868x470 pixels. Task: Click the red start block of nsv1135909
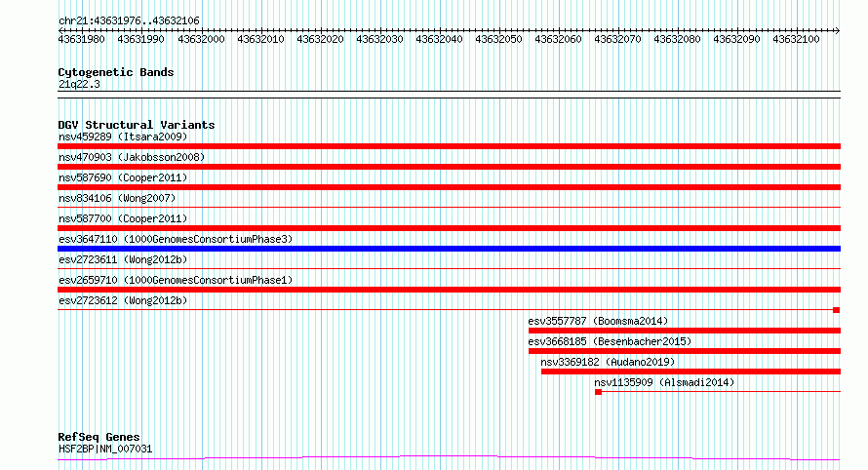[599, 392]
